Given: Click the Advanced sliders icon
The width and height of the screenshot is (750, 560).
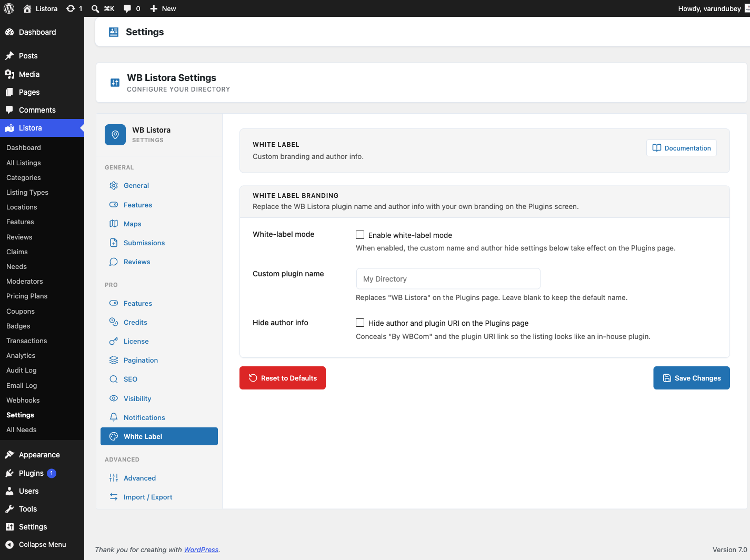Looking at the screenshot, I should (x=114, y=478).
